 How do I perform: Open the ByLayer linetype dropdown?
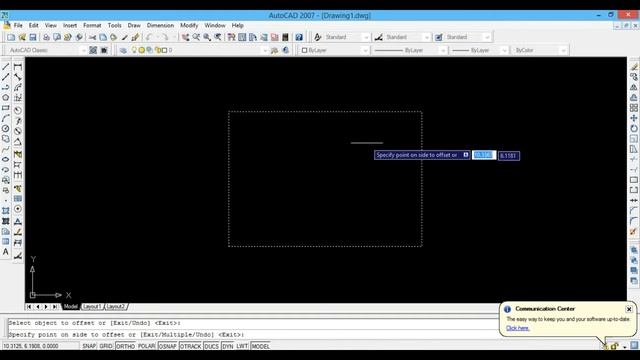click(443, 50)
